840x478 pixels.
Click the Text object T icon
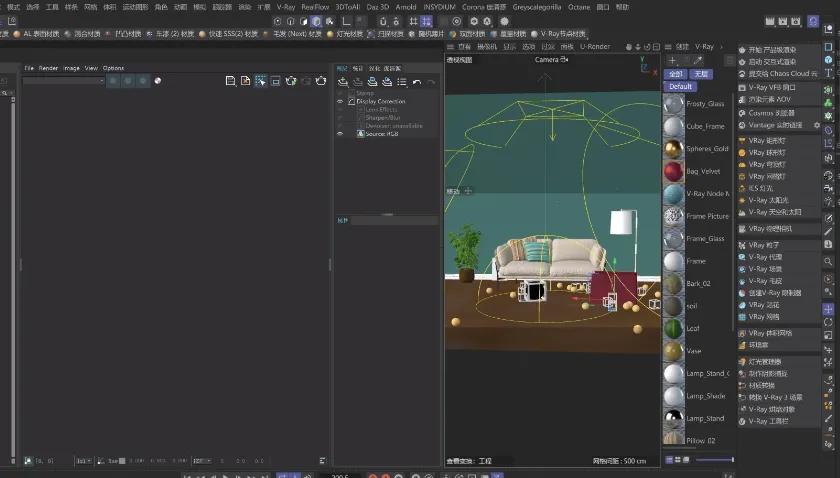(828, 73)
